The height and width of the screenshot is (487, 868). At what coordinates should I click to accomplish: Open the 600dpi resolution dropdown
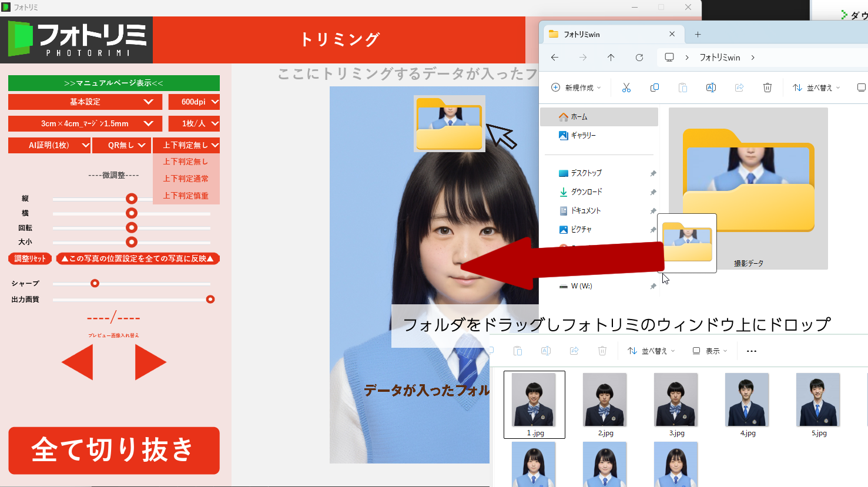point(194,102)
